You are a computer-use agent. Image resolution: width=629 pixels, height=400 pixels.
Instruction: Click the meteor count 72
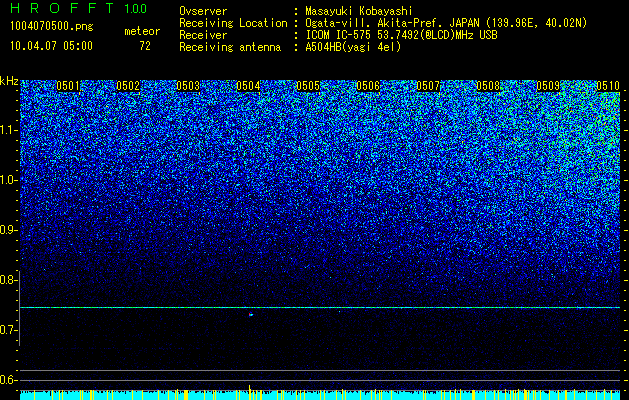(x=145, y=46)
